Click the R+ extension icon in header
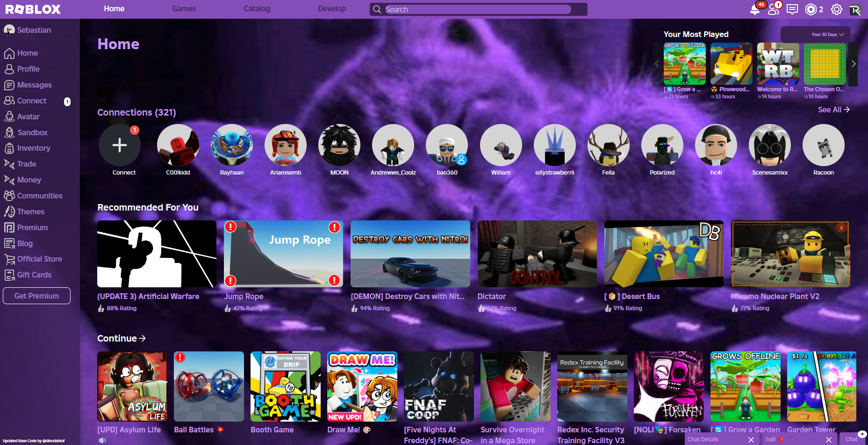Viewport: 868px width, 445px height. click(855, 10)
